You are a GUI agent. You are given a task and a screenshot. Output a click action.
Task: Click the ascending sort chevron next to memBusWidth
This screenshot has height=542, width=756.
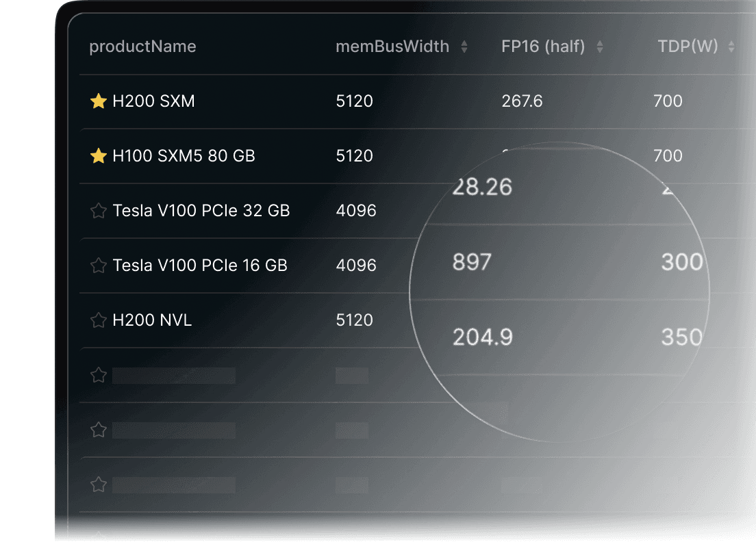(464, 43)
